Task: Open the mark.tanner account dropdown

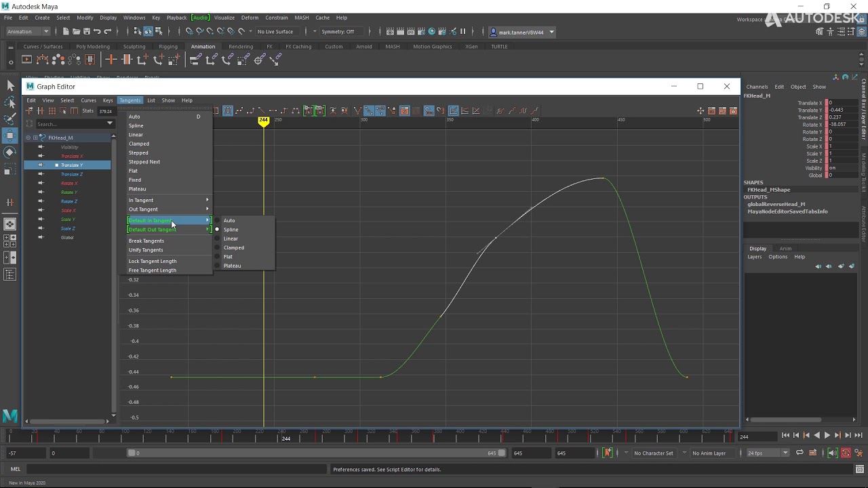Action: pyautogui.click(x=522, y=32)
